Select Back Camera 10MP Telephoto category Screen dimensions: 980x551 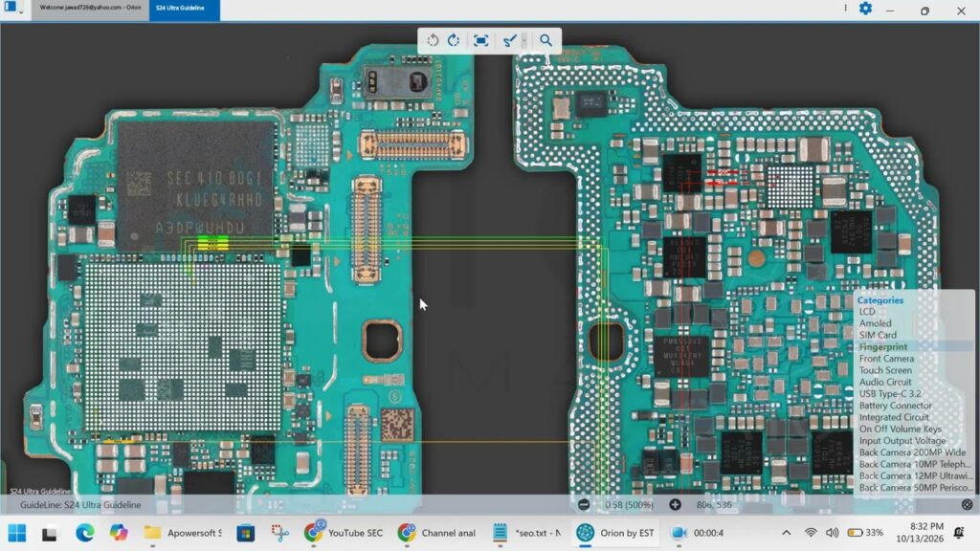pyautogui.click(x=915, y=464)
